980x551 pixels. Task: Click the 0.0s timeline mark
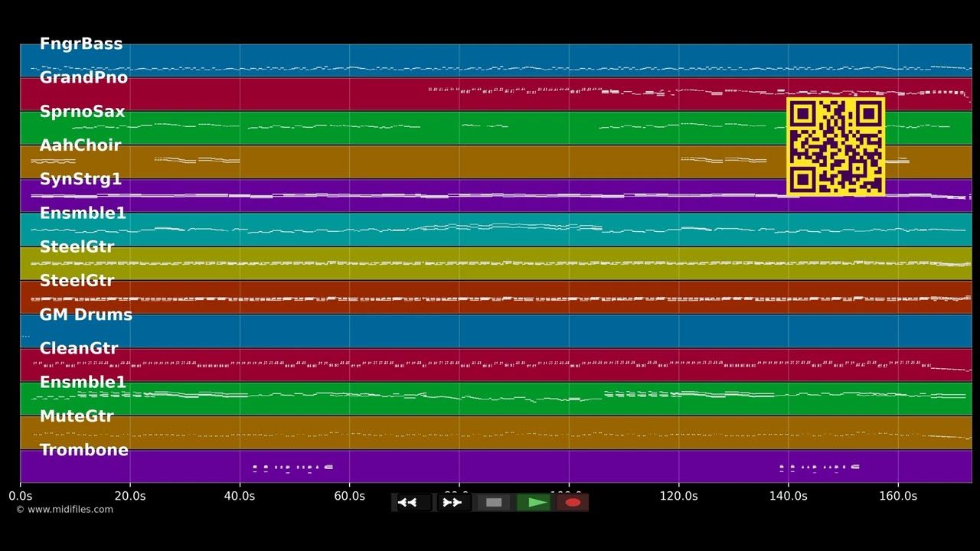(x=21, y=496)
